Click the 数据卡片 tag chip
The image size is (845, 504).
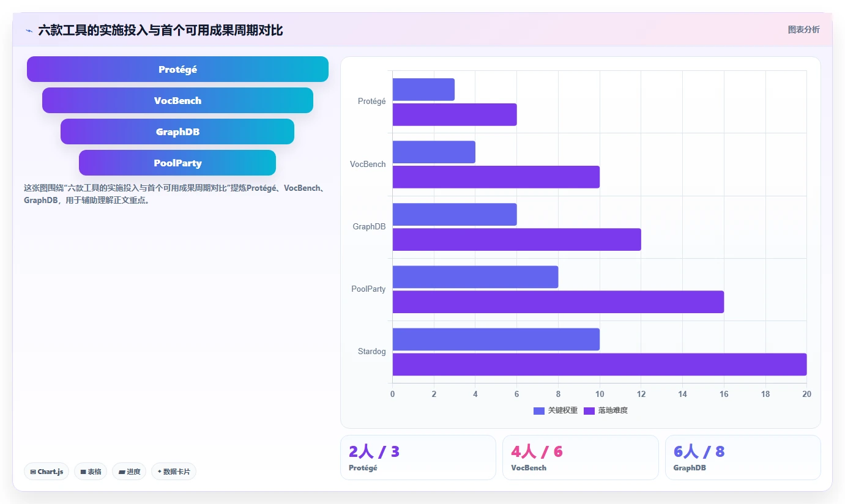click(x=174, y=472)
